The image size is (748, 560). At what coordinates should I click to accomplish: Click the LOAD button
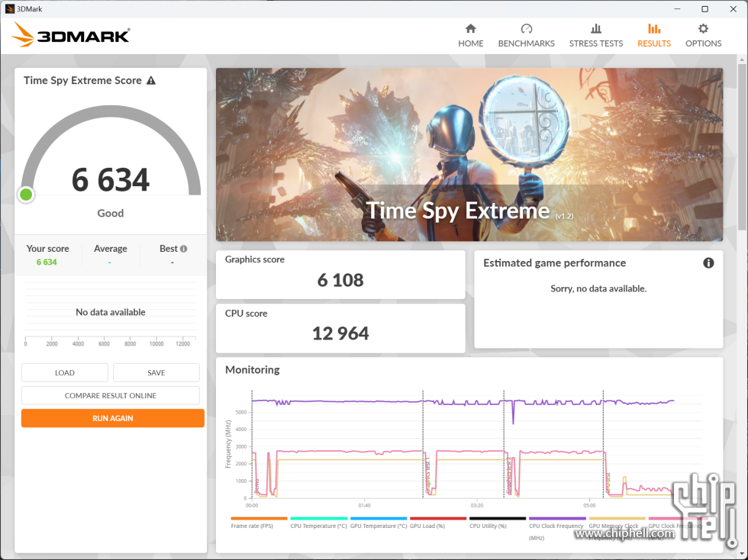click(64, 372)
